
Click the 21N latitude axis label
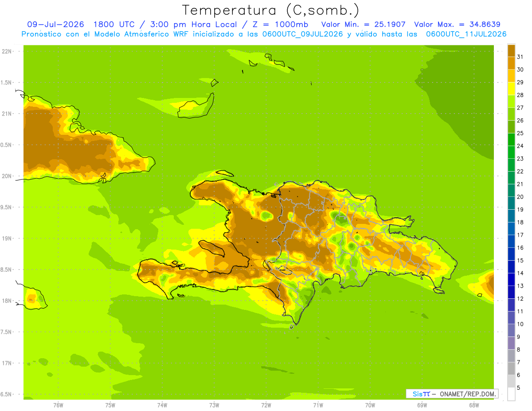tap(7, 114)
